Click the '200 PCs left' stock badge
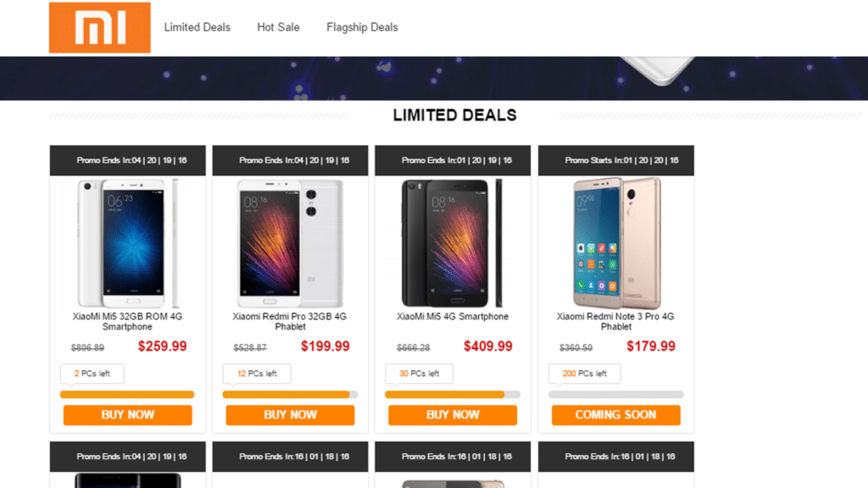This screenshot has width=868, height=488. click(x=585, y=373)
